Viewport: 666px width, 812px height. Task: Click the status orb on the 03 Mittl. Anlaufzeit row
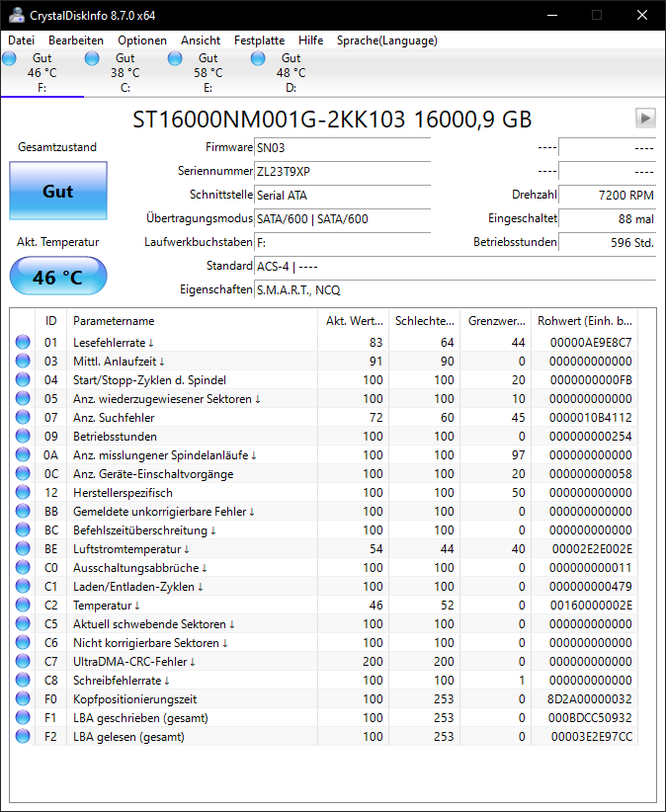tap(23, 361)
